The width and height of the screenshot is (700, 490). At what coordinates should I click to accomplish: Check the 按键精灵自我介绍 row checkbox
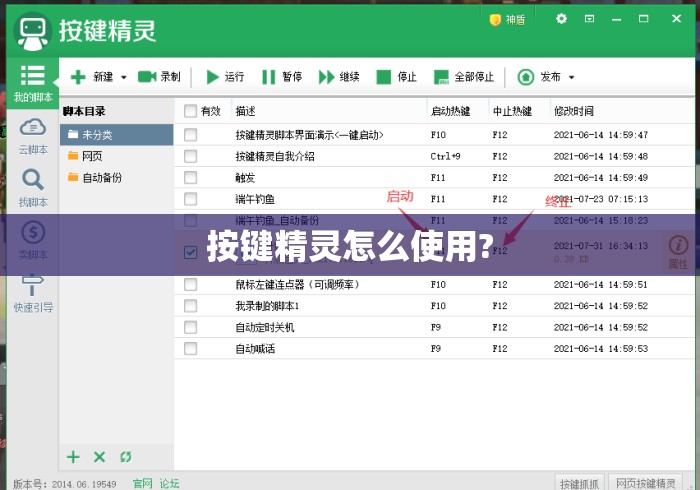point(191,156)
